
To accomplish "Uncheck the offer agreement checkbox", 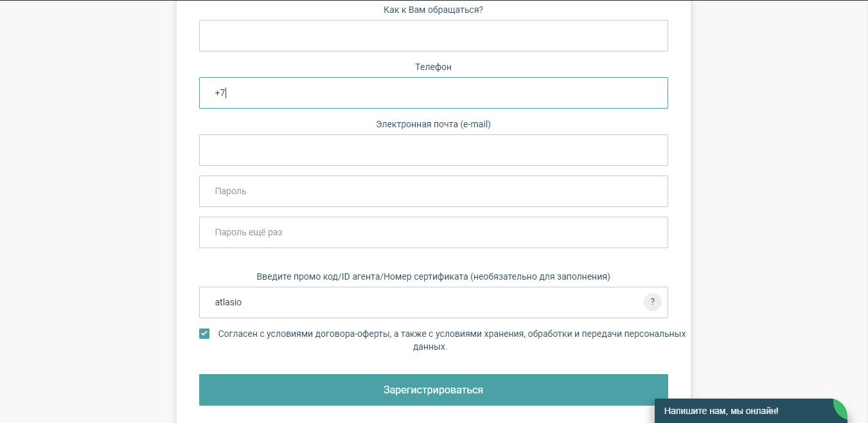I will (x=204, y=334).
